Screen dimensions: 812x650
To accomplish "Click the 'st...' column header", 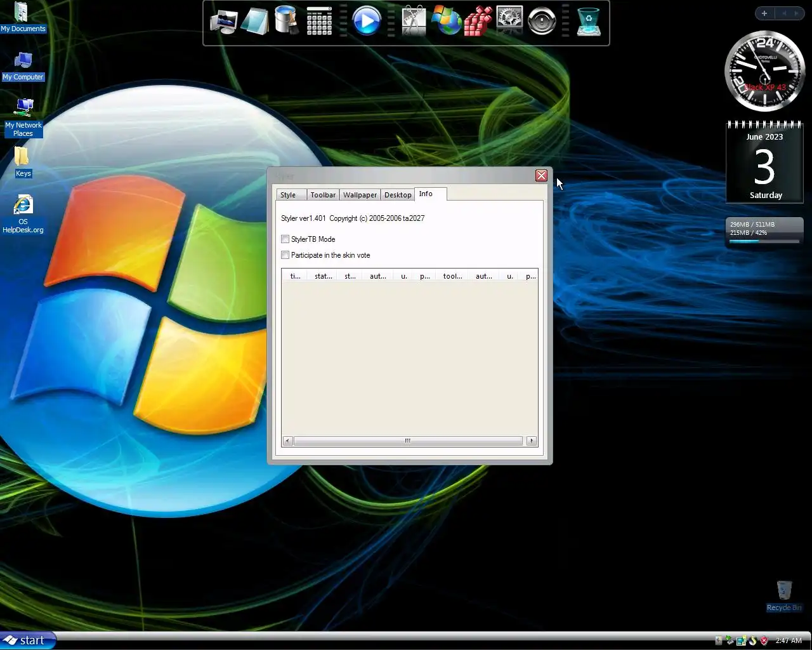I will [350, 276].
